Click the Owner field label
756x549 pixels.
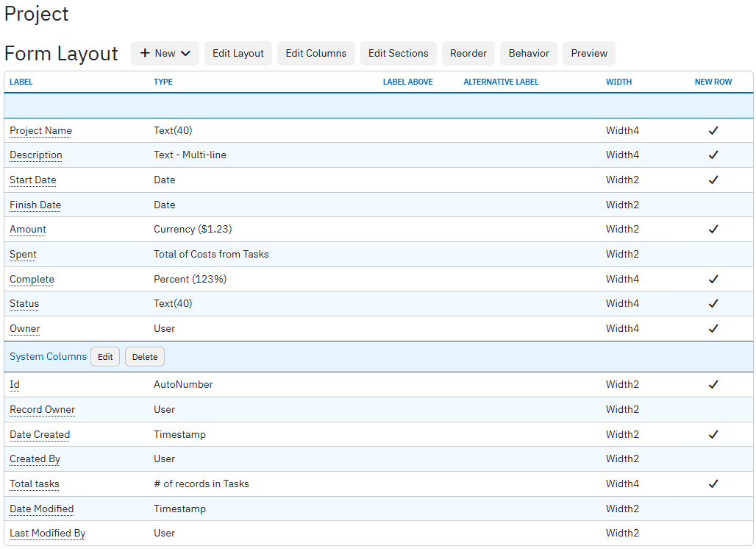coord(24,328)
